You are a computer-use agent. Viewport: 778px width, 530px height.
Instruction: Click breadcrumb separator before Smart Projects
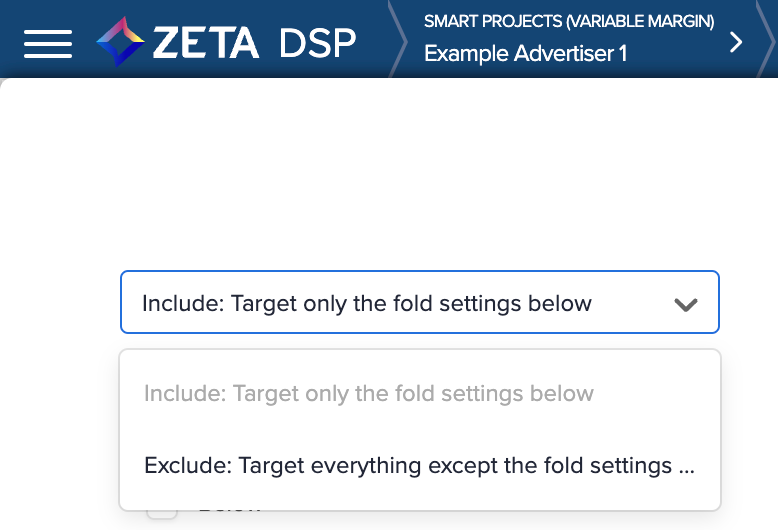click(x=398, y=40)
